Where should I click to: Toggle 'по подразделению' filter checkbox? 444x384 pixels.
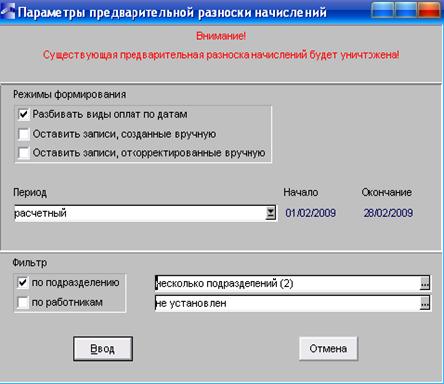[x=22, y=283]
